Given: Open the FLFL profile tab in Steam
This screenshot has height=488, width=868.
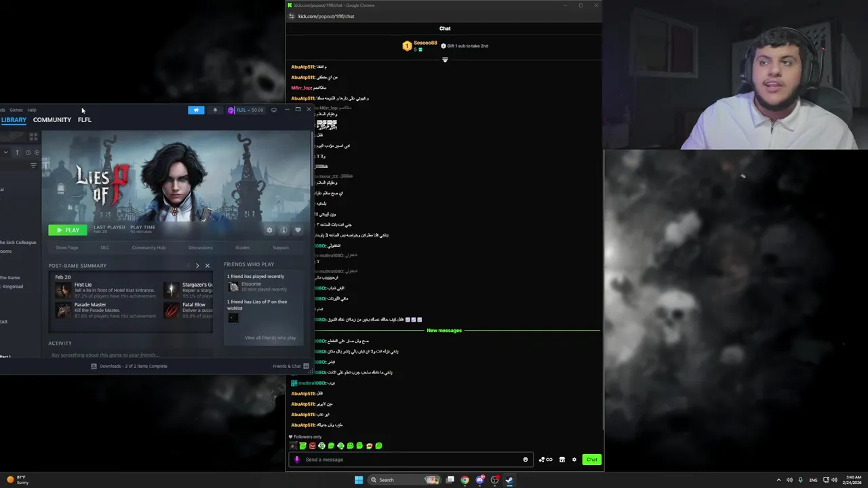Looking at the screenshot, I should coord(84,120).
